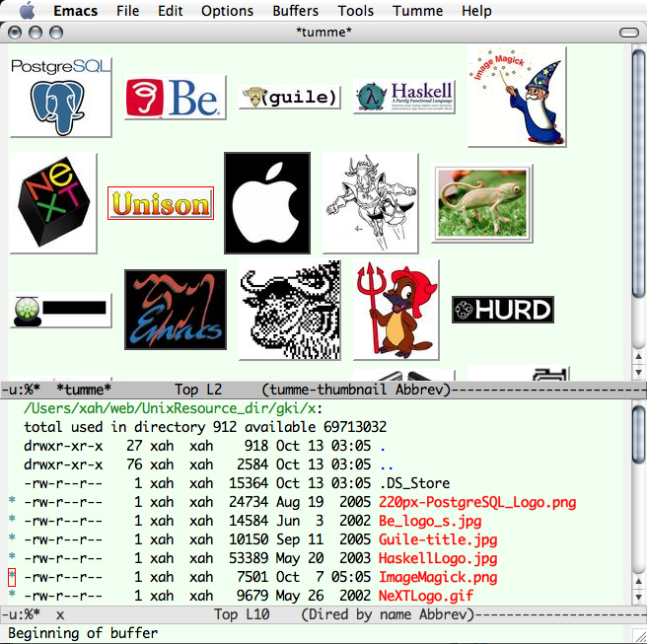Open the Emacs application menu

pyautogui.click(x=76, y=11)
